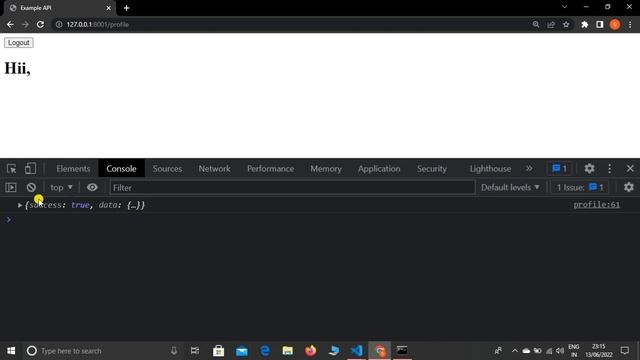640x360 pixels.
Task: Click the console Filter field
Action: point(292,187)
